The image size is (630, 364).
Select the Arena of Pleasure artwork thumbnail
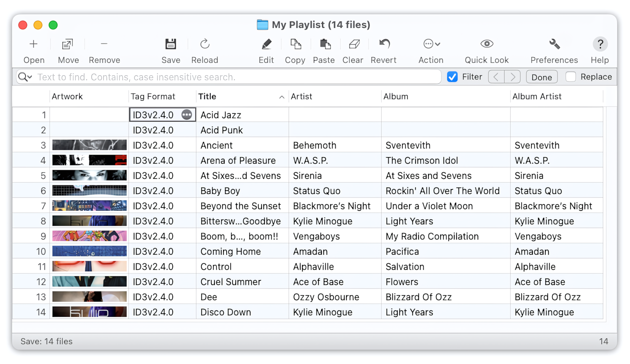[x=89, y=160]
